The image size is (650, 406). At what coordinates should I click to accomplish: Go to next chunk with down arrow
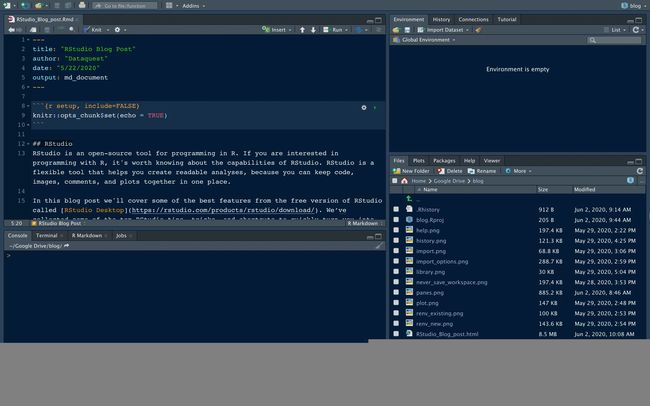pos(313,30)
